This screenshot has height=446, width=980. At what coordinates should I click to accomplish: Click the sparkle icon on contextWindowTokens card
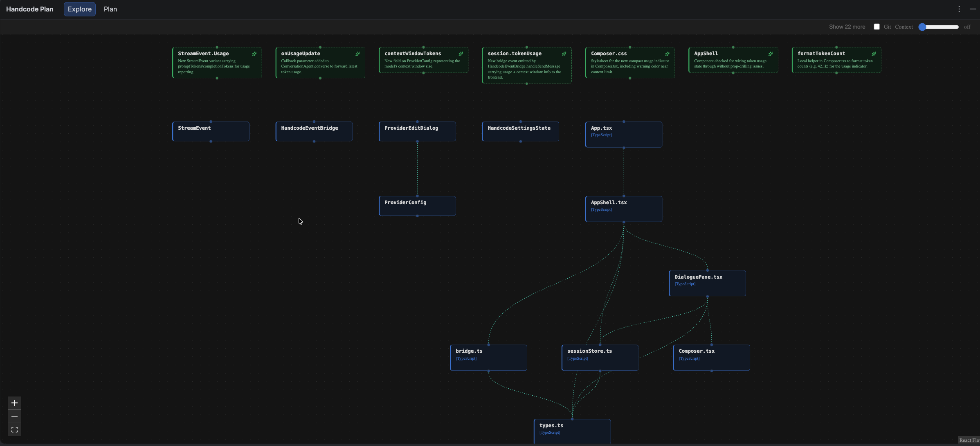pyautogui.click(x=461, y=54)
